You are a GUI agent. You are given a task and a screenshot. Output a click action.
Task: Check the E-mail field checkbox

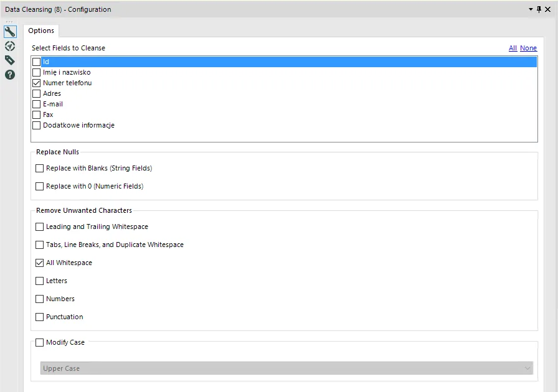click(36, 105)
